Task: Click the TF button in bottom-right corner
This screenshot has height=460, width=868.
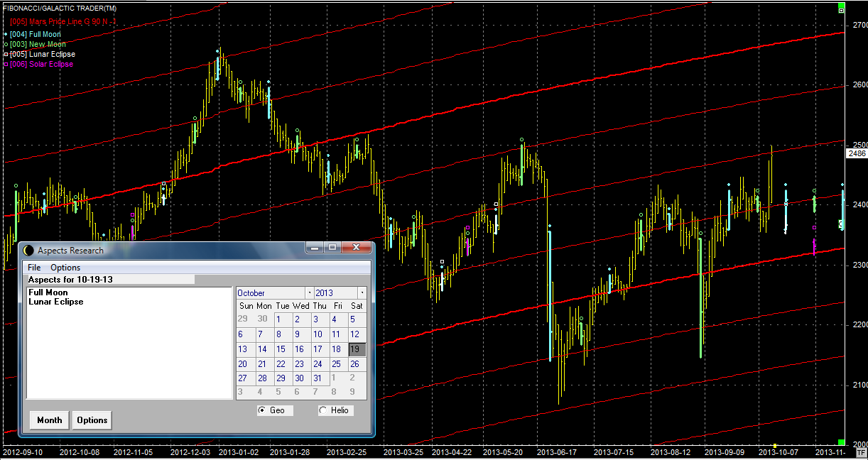Action: [x=861, y=451]
